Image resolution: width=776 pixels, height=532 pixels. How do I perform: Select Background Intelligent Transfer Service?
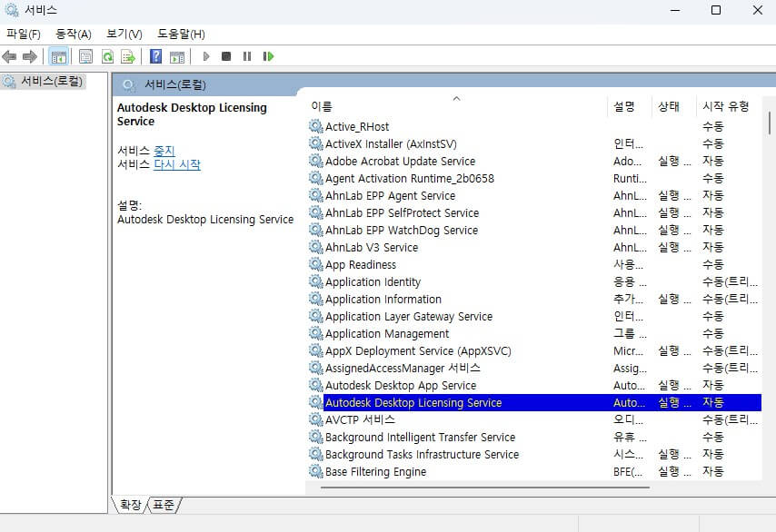pyautogui.click(x=534, y=437)
